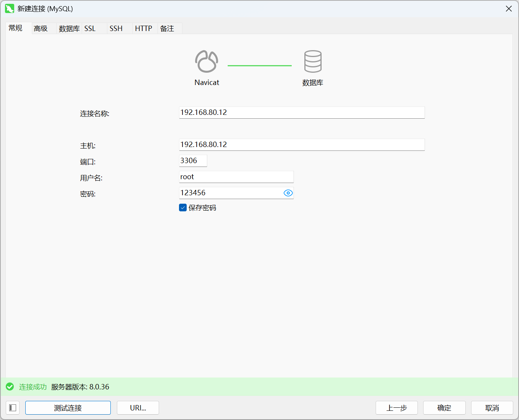This screenshot has width=519, height=420.
Task: Click the 连接名称 input field
Action: pyautogui.click(x=302, y=113)
